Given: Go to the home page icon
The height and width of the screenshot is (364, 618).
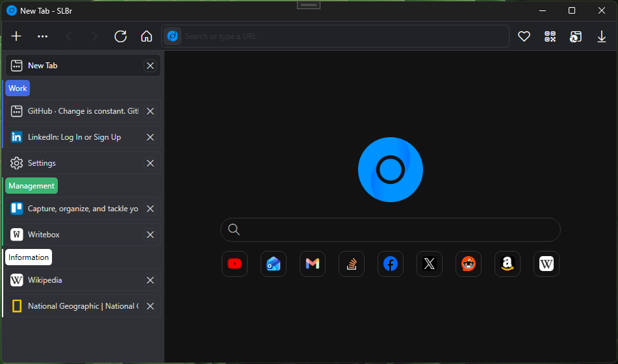Looking at the screenshot, I should coord(147,36).
